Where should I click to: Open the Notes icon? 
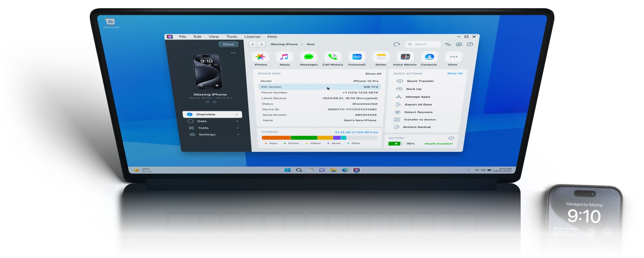381,57
